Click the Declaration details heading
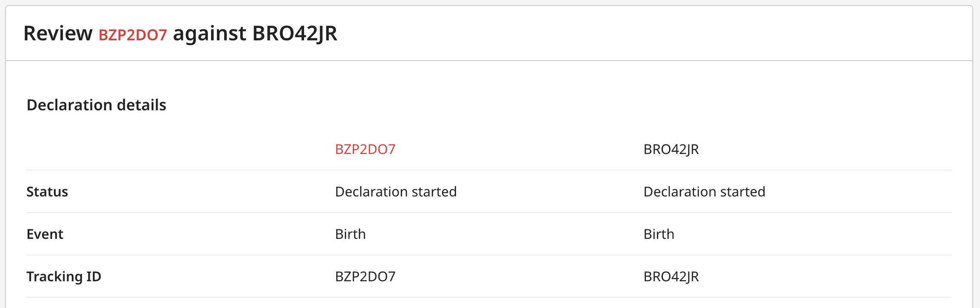This screenshot has width=980, height=308. pyautogui.click(x=96, y=105)
